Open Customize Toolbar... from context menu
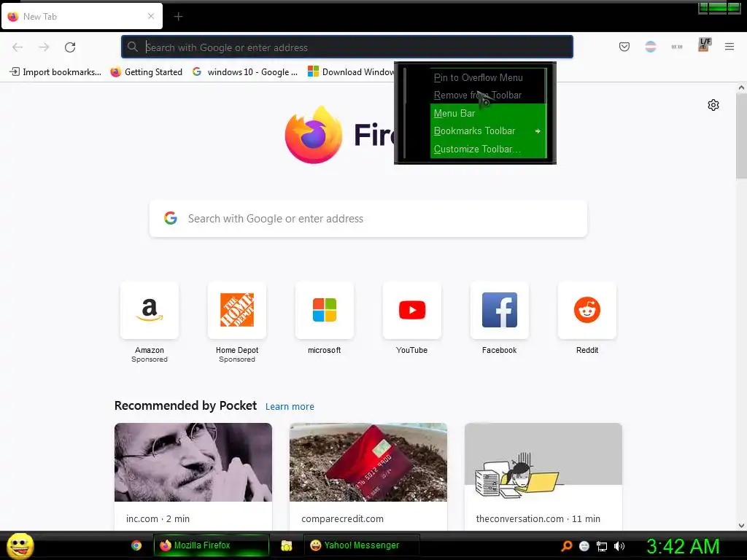This screenshot has width=747, height=560. click(488, 149)
